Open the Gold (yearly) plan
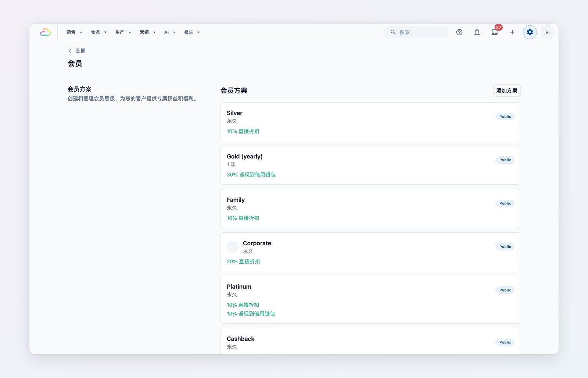588x378 pixels. tap(370, 165)
